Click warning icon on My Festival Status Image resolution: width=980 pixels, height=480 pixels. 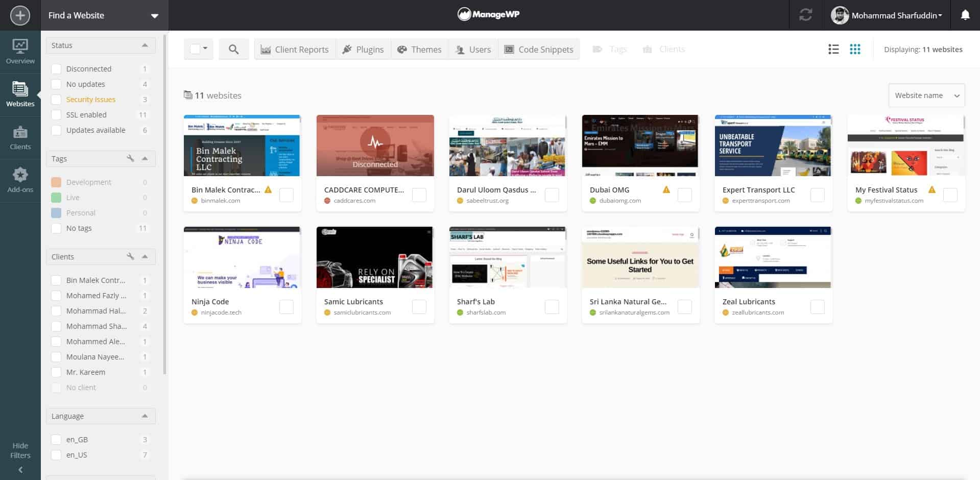point(931,189)
